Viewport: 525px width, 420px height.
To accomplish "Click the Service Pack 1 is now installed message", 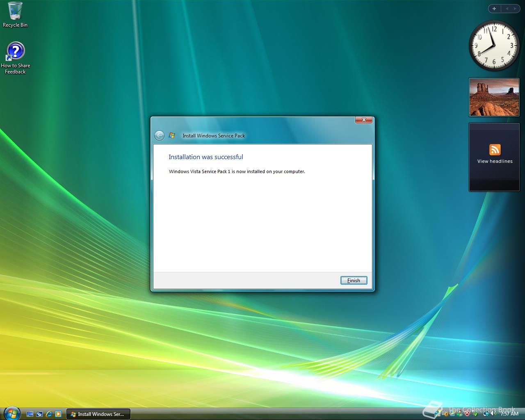I will pyautogui.click(x=237, y=171).
